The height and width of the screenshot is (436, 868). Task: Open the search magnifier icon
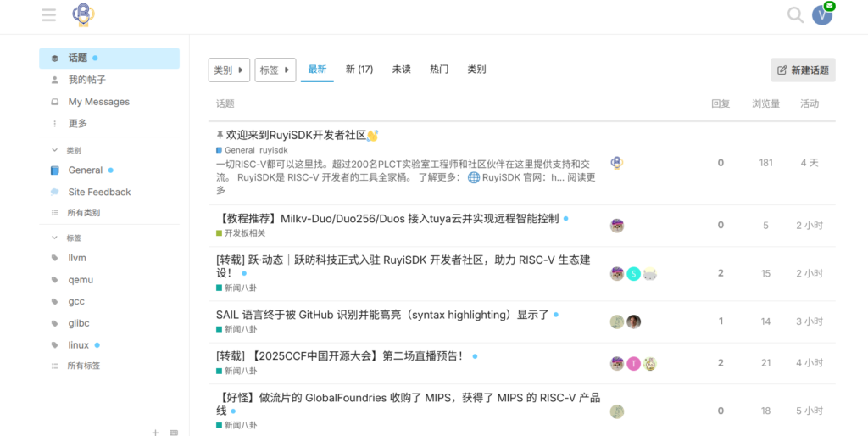(794, 14)
